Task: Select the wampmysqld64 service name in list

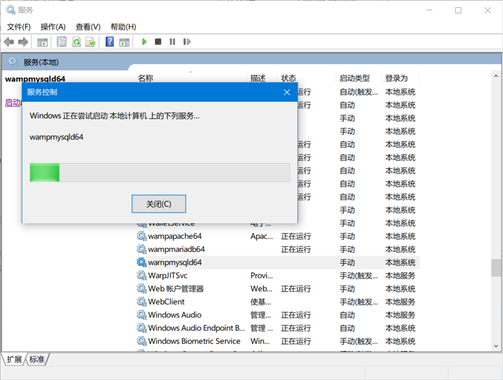Action: pos(175,262)
